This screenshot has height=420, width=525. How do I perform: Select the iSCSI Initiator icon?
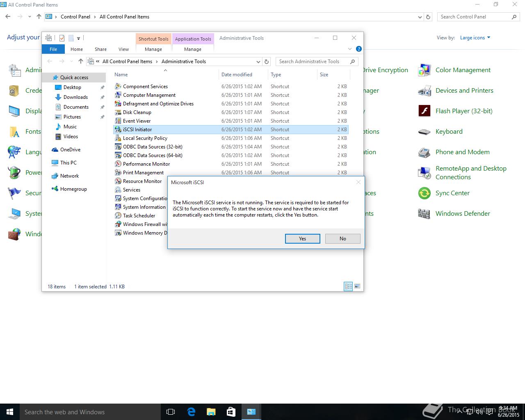[x=118, y=130]
